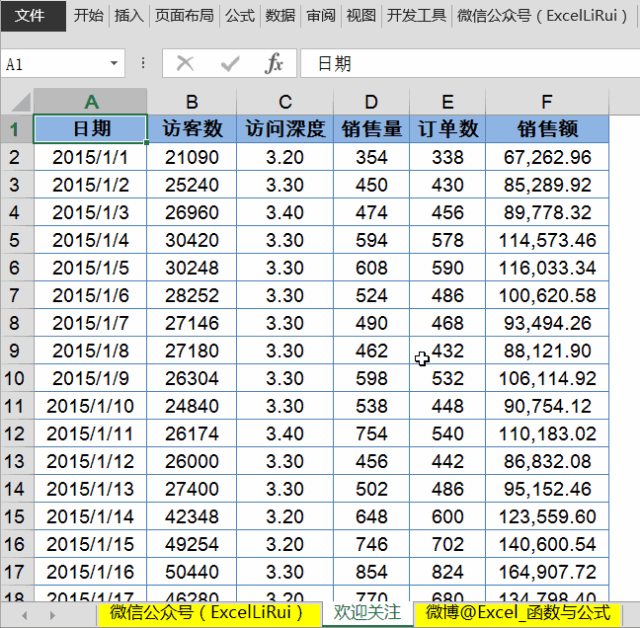The image size is (640, 628).
Task: Select column D header
Action: tap(371, 102)
